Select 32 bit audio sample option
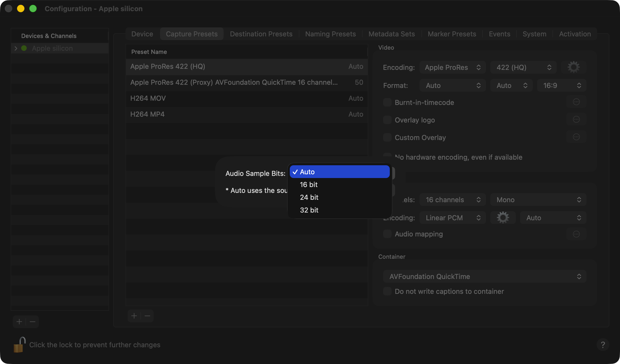The image size is (620, 364). tap(309, 210)
